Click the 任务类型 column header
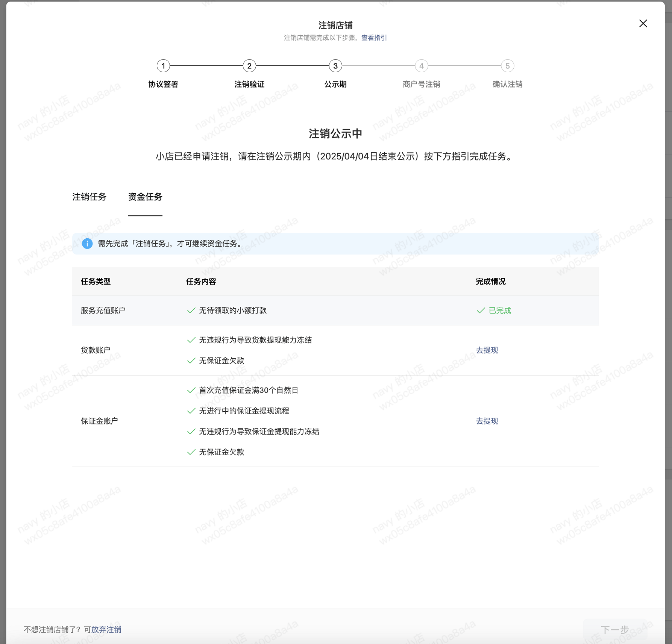 click(96, 282)
